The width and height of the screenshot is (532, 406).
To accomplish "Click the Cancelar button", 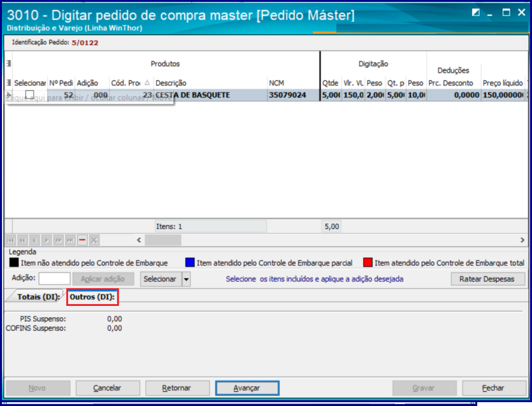I will (x=108, y=388).
